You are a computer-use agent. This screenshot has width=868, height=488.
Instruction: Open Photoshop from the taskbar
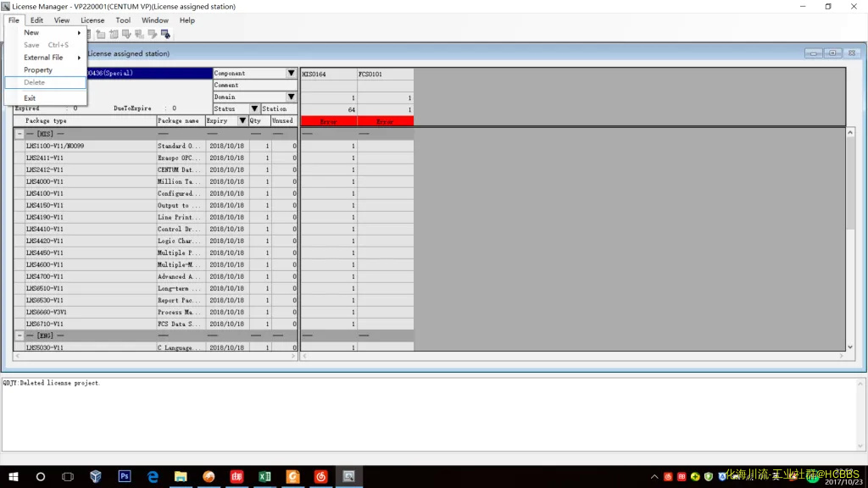point(125,476)
